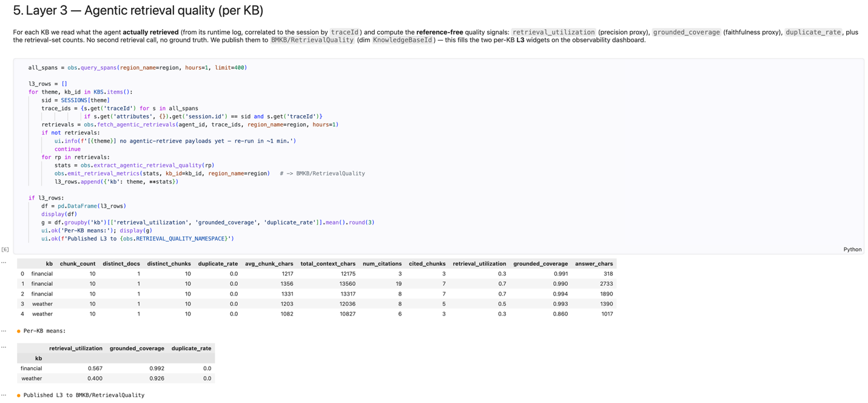Click the 'continue' statement in the code
Screen dimensions: 868x403
point(67,149)
